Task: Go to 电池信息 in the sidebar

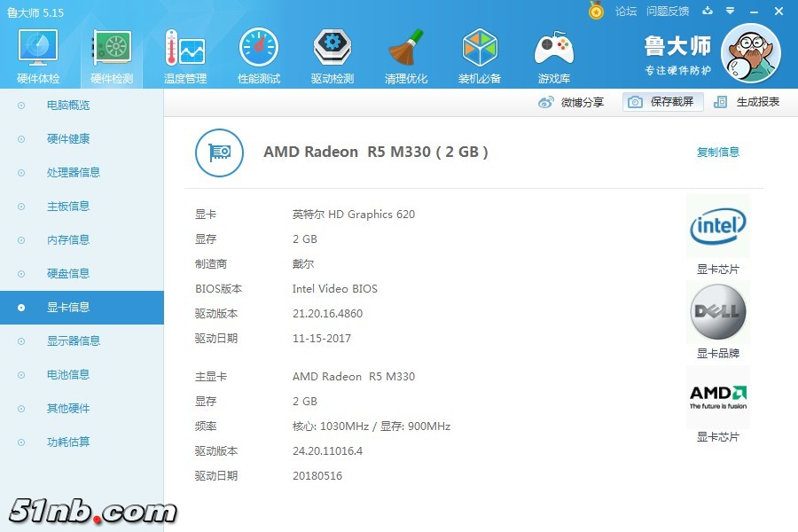Action: (x=68, y=375)
